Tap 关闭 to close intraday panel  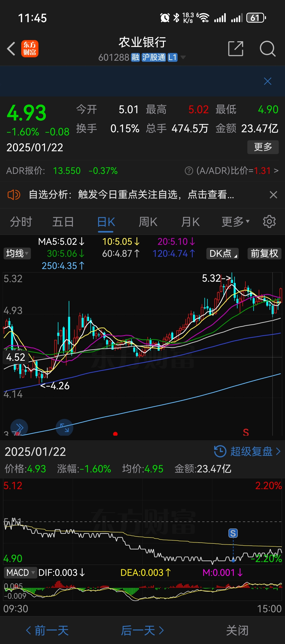(x=237, y=630)
